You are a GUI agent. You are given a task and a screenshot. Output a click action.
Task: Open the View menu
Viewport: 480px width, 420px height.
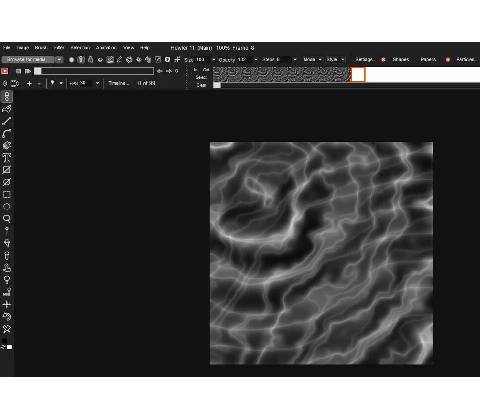pyautogui.click(x=129, y=48)
